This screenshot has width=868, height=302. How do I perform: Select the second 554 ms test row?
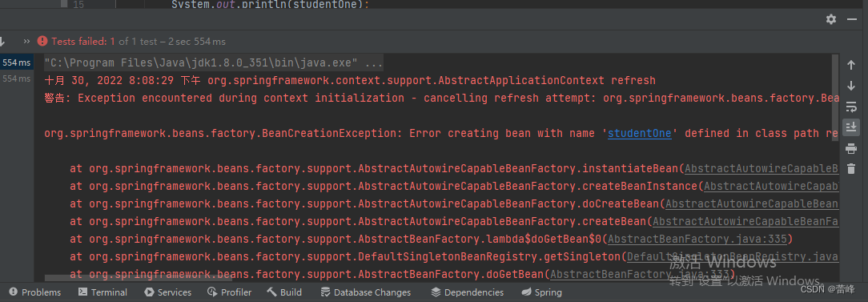(x=17, y=79)
